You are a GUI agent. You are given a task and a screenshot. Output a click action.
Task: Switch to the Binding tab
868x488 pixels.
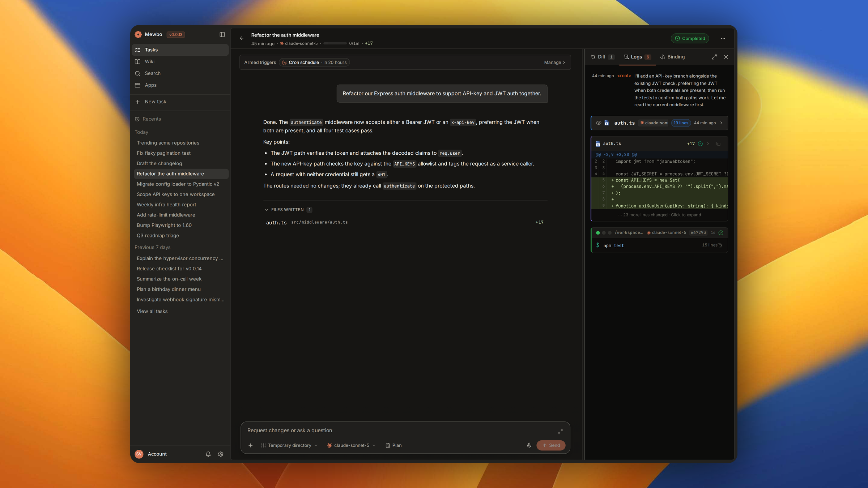click(672, 57)
